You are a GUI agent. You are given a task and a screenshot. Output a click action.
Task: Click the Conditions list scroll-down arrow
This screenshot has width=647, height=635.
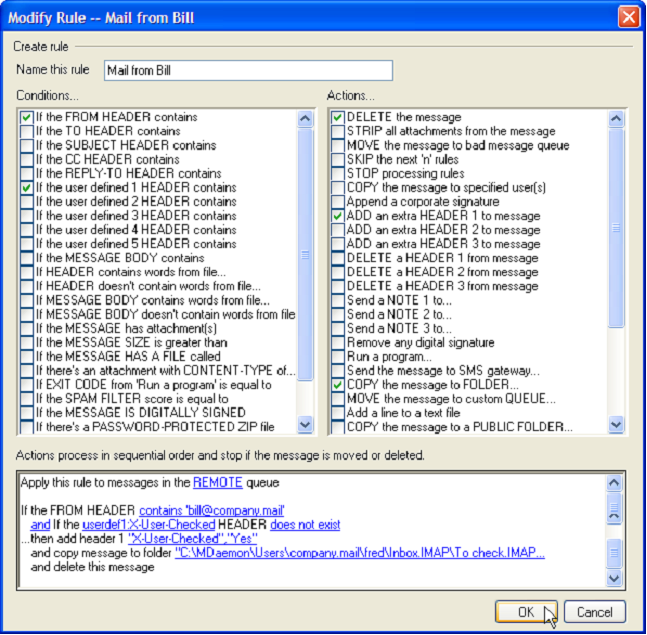pyautogui.click(x=305, y=424)
